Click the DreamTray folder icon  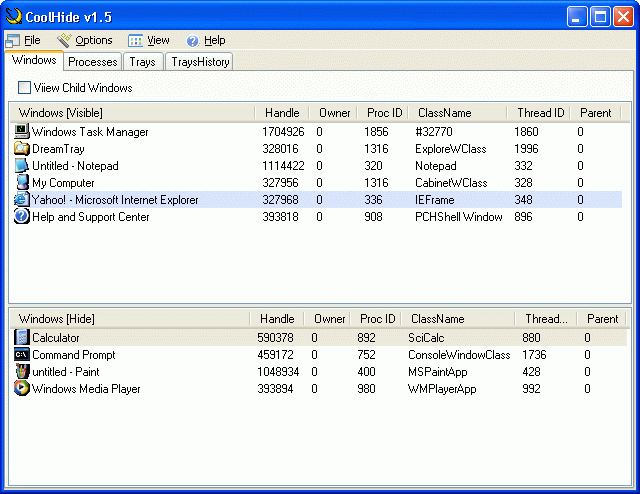[x=22, y=149]
